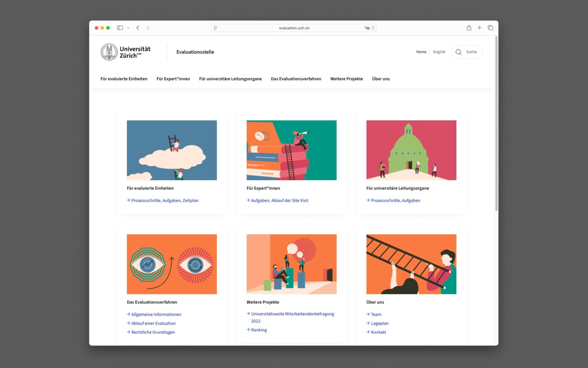Click the cloud and ladder illustration thumbnail

click(x=172, y=150)
